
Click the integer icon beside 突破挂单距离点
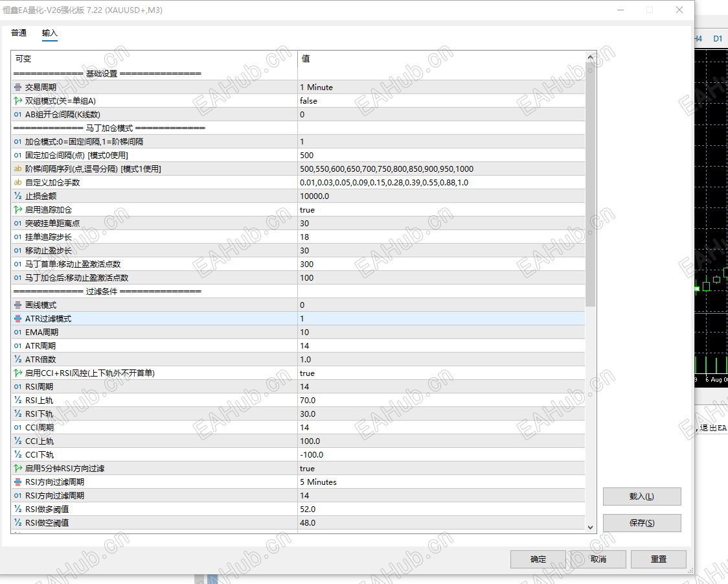(17, 224)
